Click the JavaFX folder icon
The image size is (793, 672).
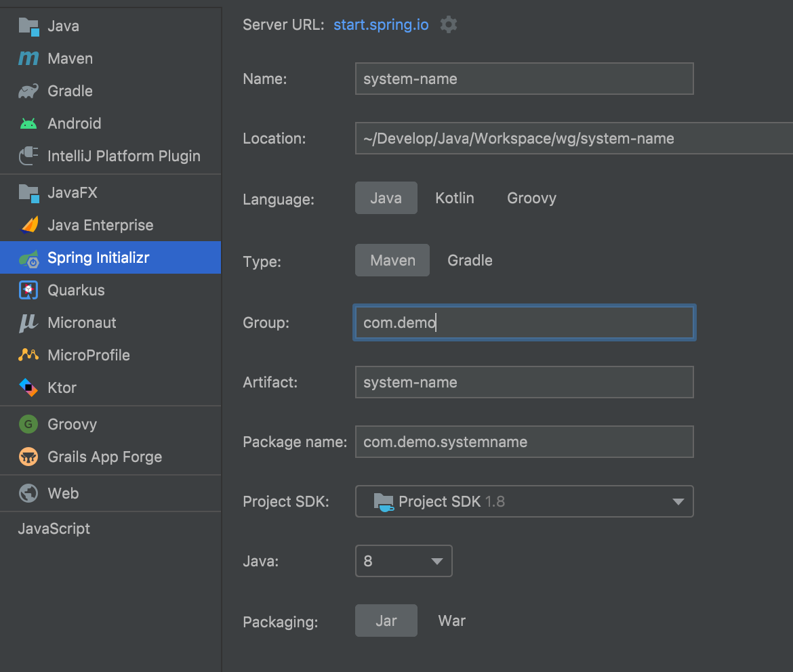pyautogui.click(x=29, y=193)
